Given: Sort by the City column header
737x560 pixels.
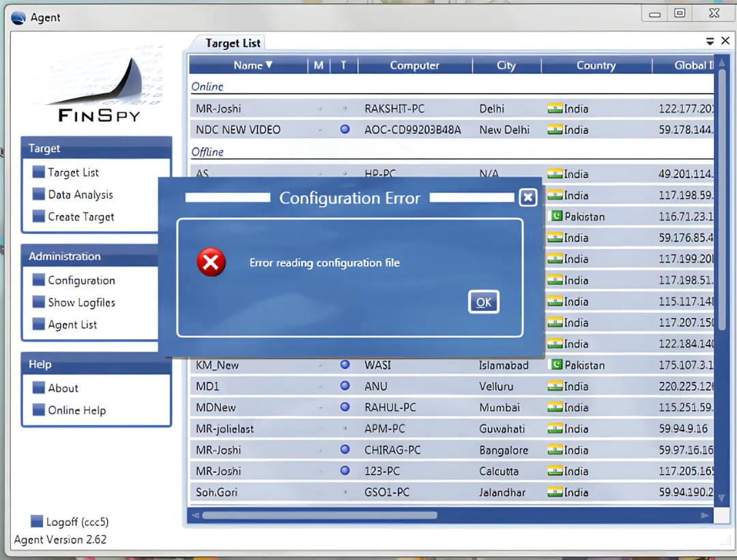Looking at the screenshot, I should click(506, 65).
